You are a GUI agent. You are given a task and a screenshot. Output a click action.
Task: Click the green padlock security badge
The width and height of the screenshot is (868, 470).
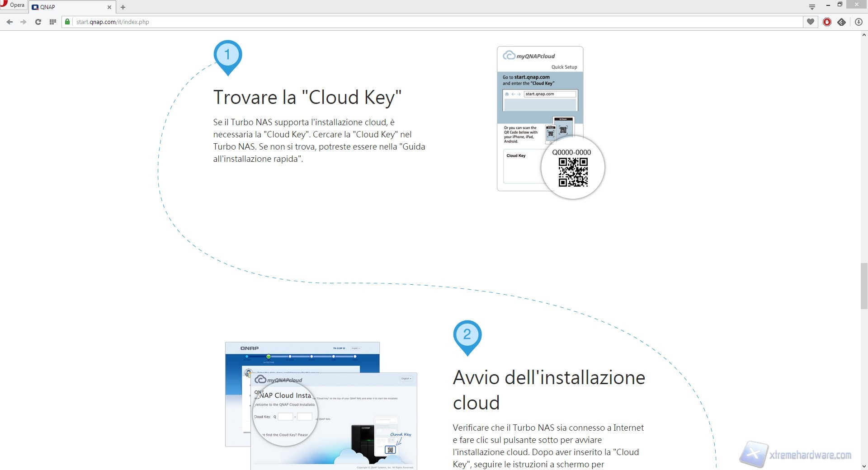tap(68, 22)
